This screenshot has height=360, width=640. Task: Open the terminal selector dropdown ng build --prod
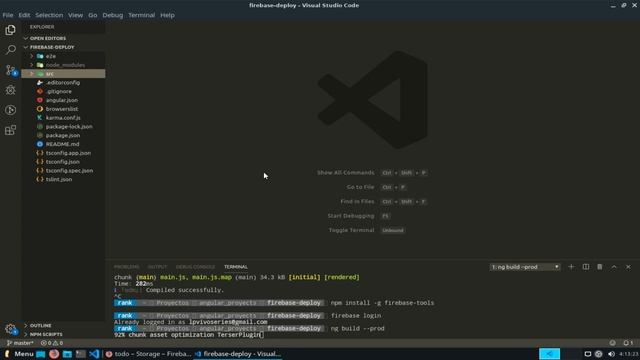click(x=525, y=267)
